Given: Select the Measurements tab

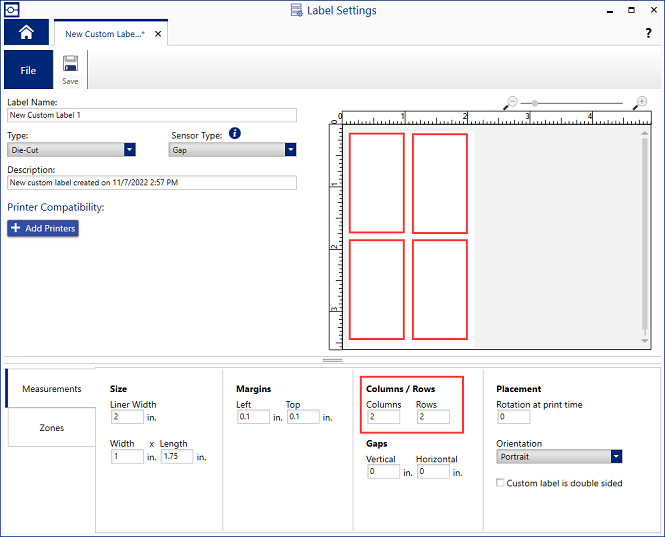Looking at the screenshot, I should (x=51, y=388).
